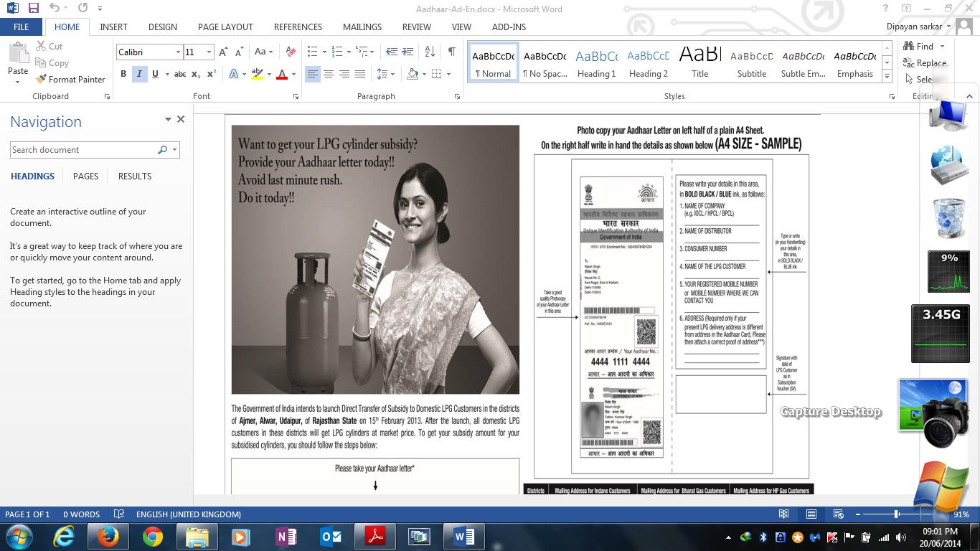980x551 pixels.
Task: Show PAGES tab in Navigation pane
Action: pos(85,176)
